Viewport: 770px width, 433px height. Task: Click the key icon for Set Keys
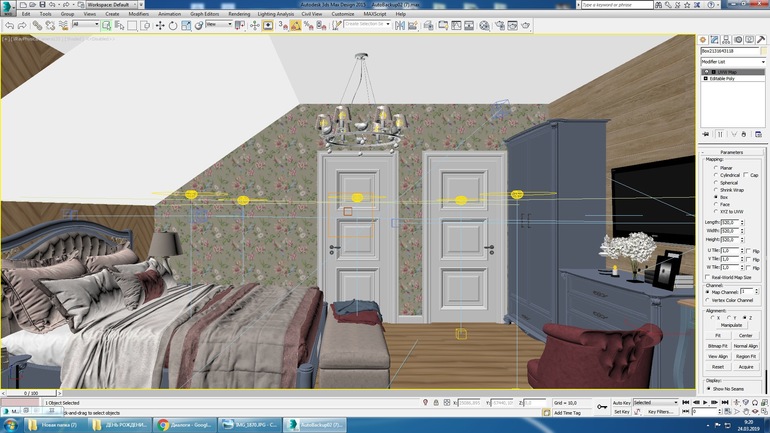(x=602, y=407)
